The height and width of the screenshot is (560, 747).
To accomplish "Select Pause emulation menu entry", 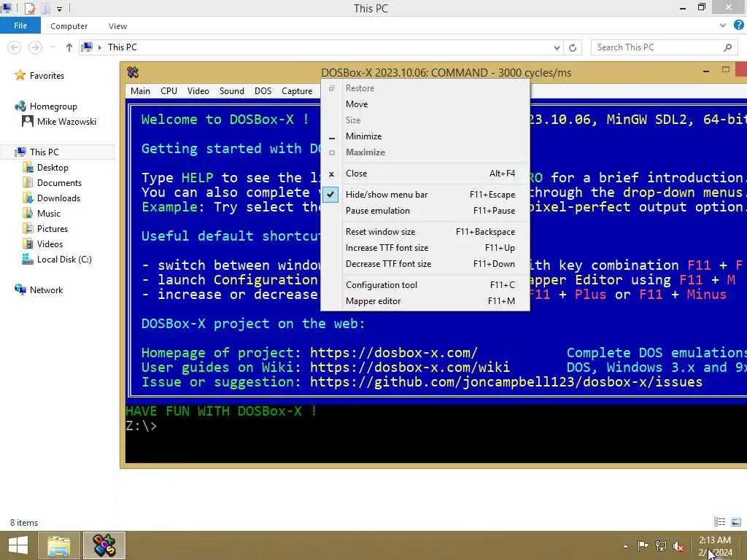I will click(425, 211).
